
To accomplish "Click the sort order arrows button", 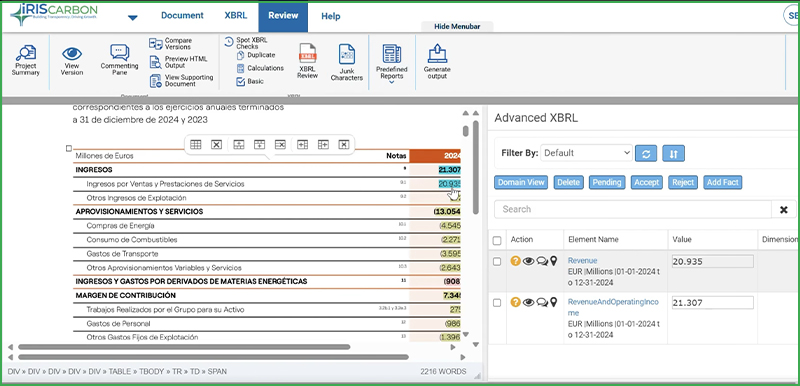I will [x=673, y=153].
